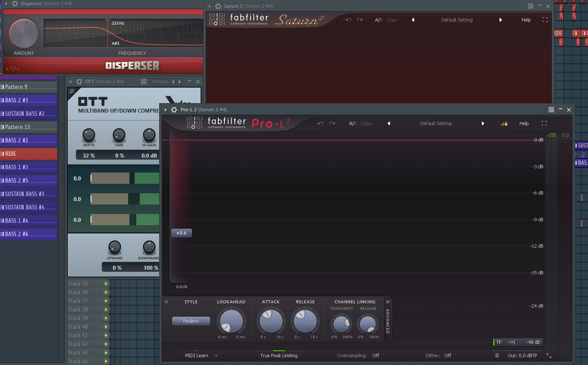Expand the Advanced panel in Pro-L 2
The height and width of the screenshot is (365, 588).
387,302
